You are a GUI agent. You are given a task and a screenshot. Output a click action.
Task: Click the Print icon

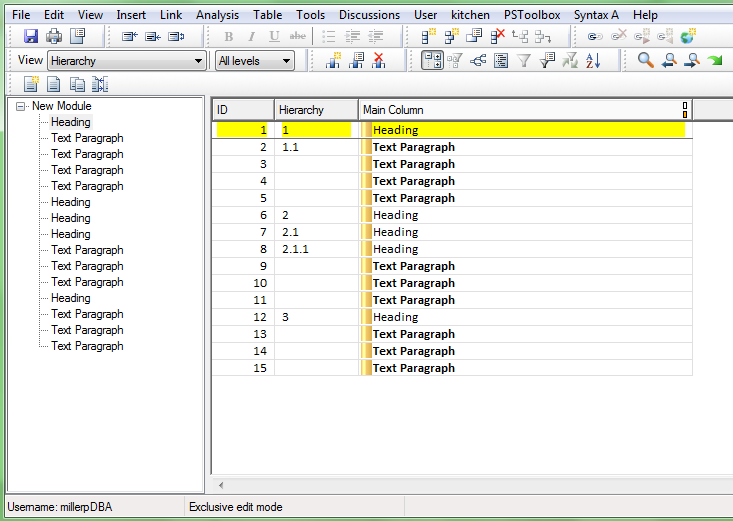tap(54, 36)
